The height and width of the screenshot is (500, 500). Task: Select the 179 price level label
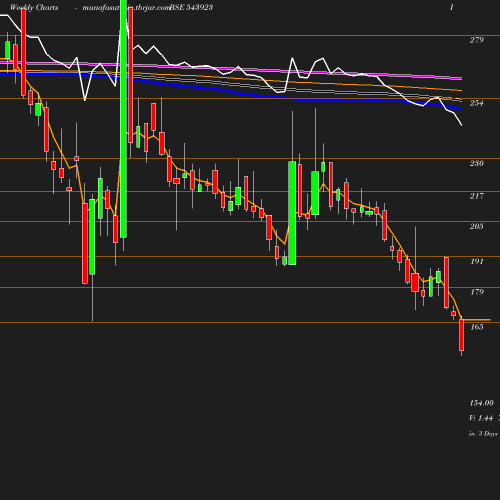pyautogui.click(x=477, y=292)
